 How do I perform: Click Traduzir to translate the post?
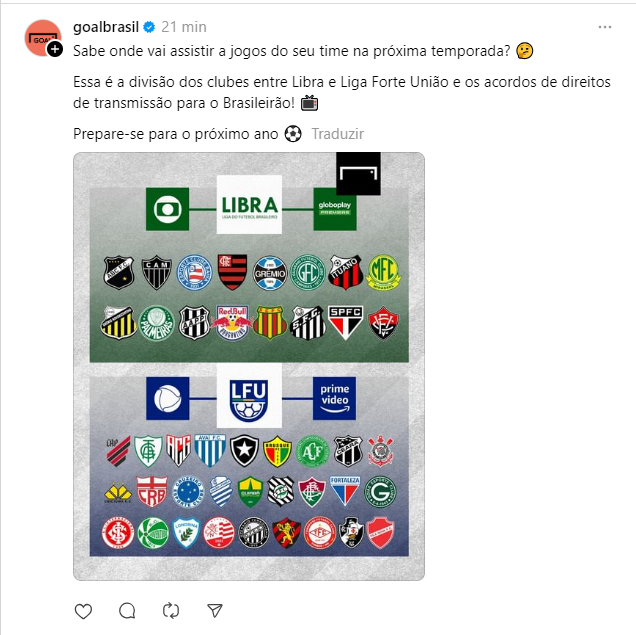pyautogui.click(x=337, y=134)
